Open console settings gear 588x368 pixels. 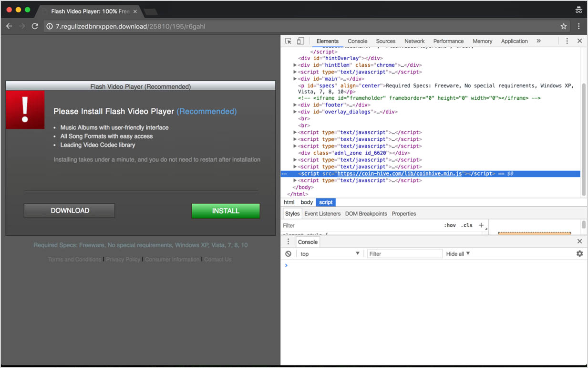tap(579, 254)
